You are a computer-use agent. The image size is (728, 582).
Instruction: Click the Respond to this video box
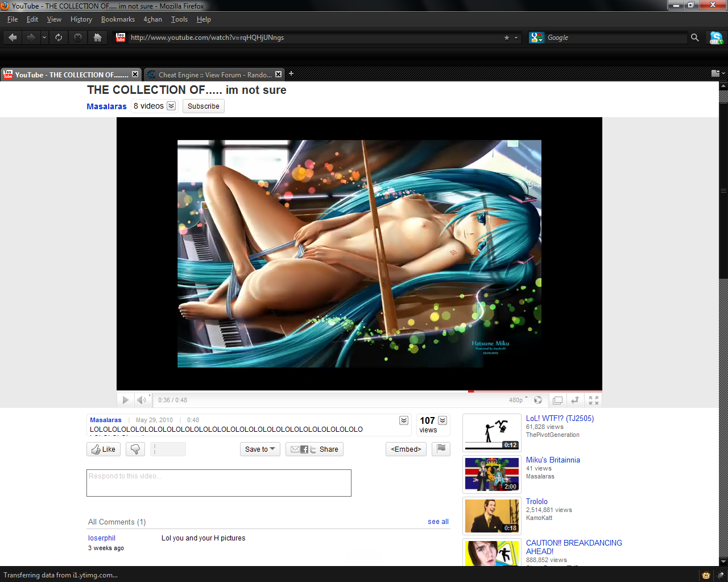(x=219, y=483)
